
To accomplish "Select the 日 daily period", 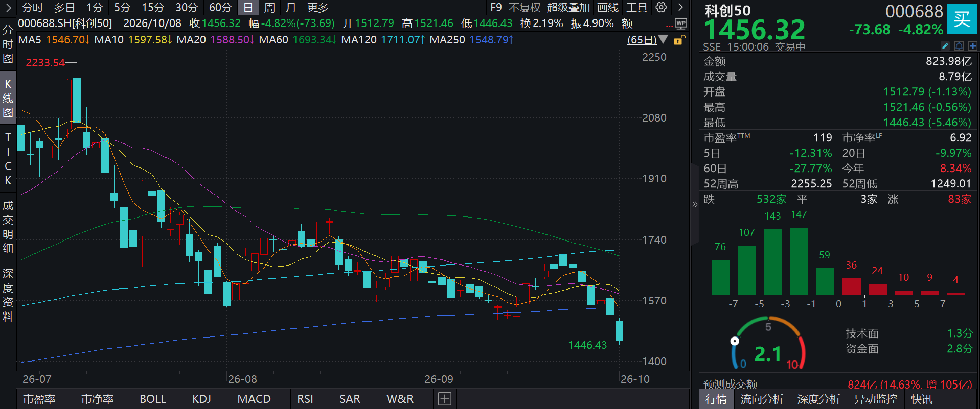I will [x=248, y=7].
